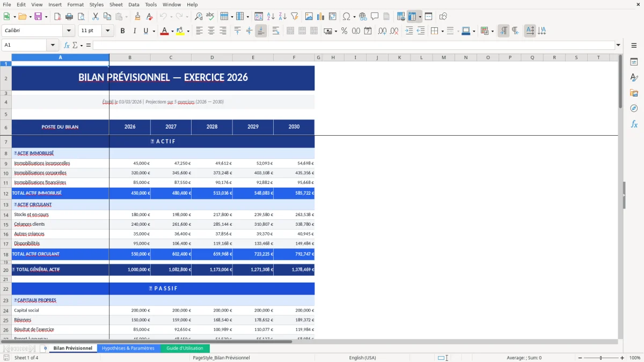
Task: Click the Sort Ascending icon
Action: click(271, 16)
